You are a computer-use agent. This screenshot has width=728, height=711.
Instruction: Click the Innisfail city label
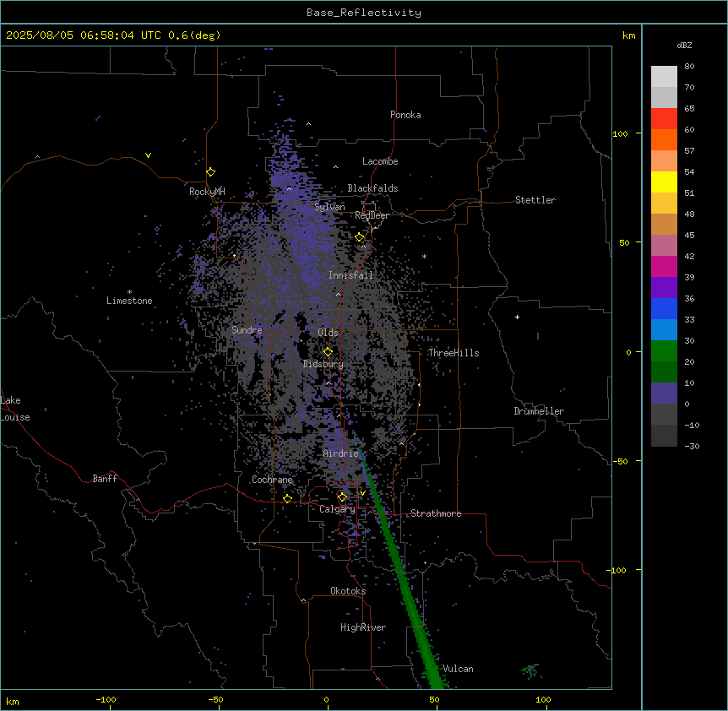coord(350,275)
